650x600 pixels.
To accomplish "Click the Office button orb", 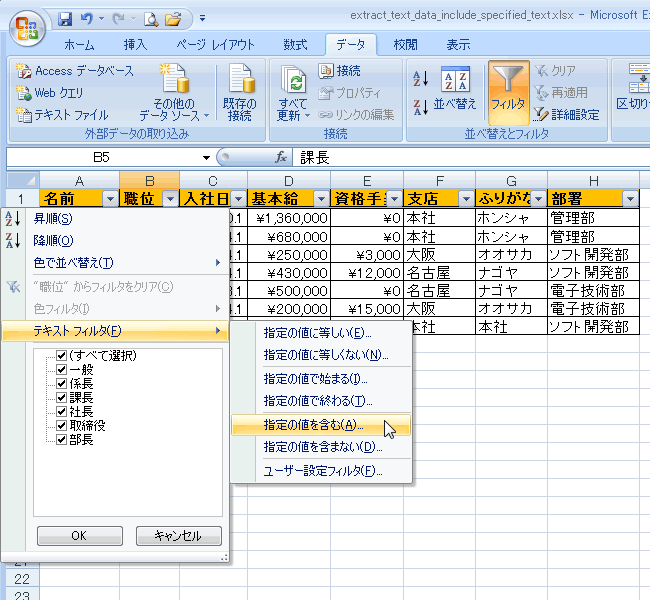I will [27, 29].
